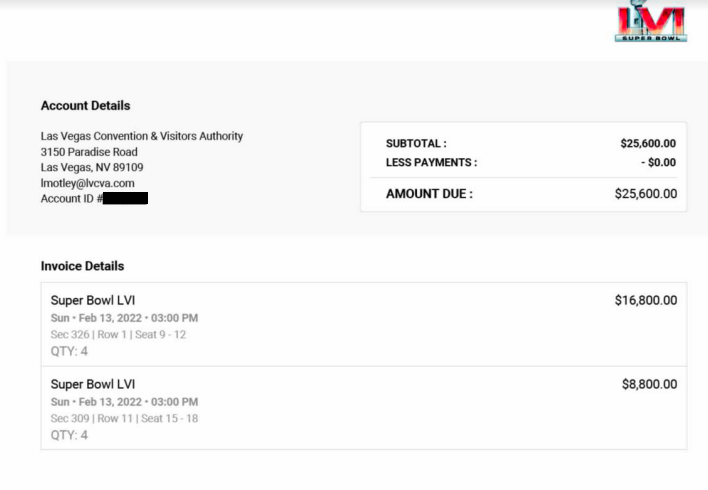Screen dimensions: 708x490
Task: Click the $16,800.00 line item price
Action: 645,300
